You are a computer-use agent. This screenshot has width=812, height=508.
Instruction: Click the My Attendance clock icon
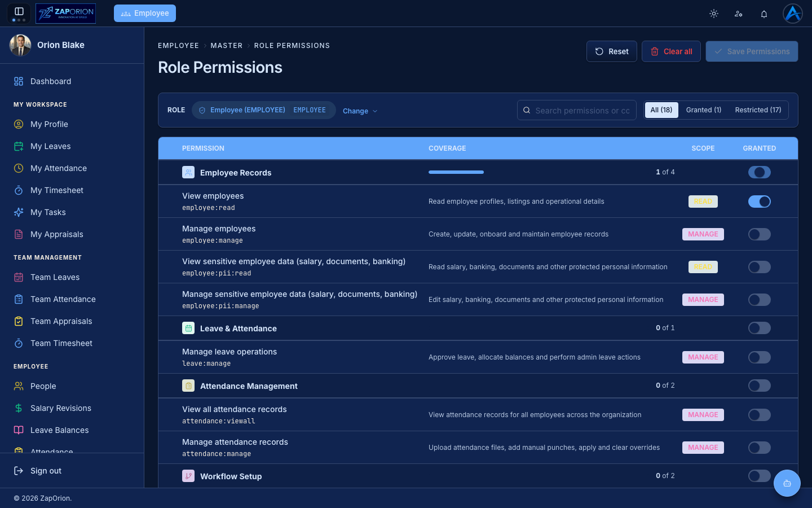[x=19, y=168]
